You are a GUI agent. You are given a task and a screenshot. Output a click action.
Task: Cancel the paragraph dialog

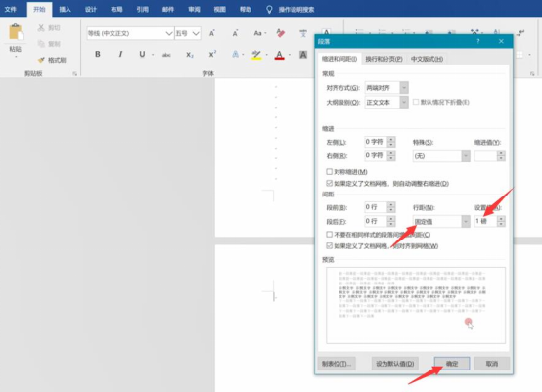pos(491,364)
